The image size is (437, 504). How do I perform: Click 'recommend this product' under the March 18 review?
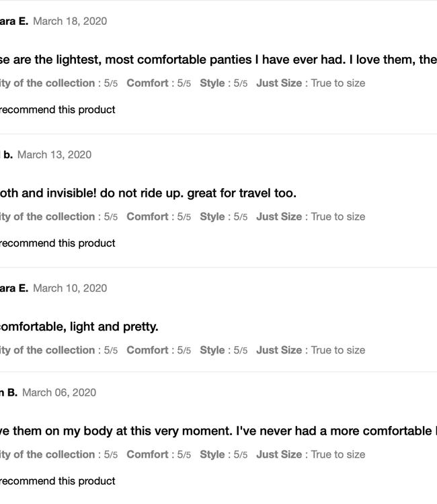pos(56,110)
